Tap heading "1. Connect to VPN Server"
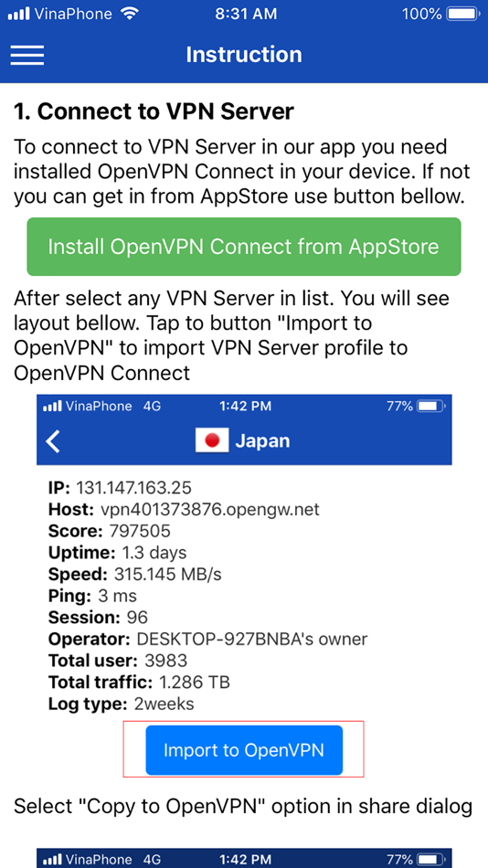Viewport: 488px width, 868px height. pos(154,111)
